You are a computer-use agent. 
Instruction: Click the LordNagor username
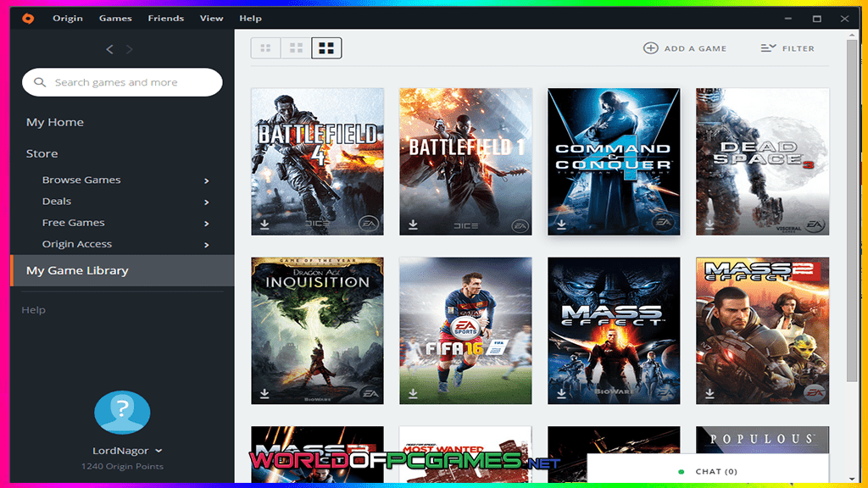pyautogui.click(x=120, y=451)
